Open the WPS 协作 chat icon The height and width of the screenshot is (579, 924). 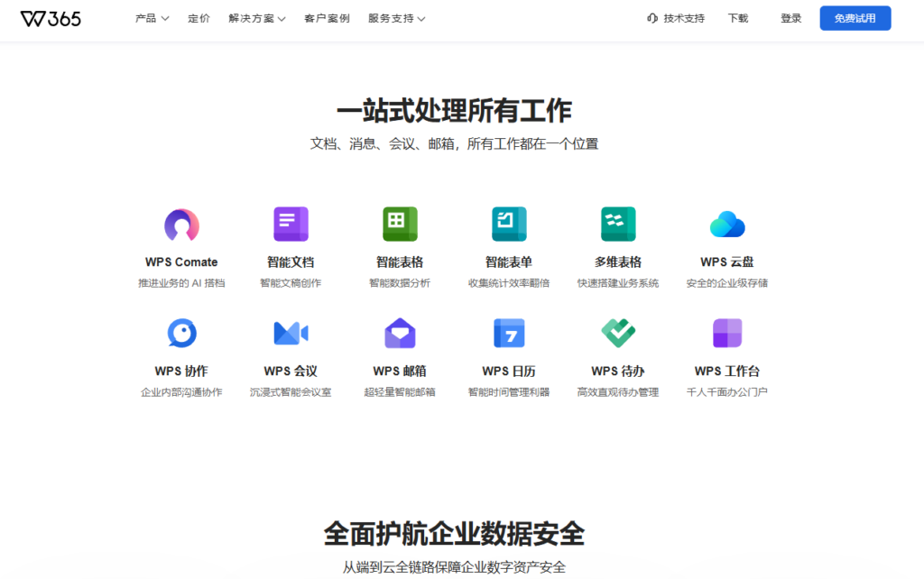pyautogui.click(x=181, y=334)
